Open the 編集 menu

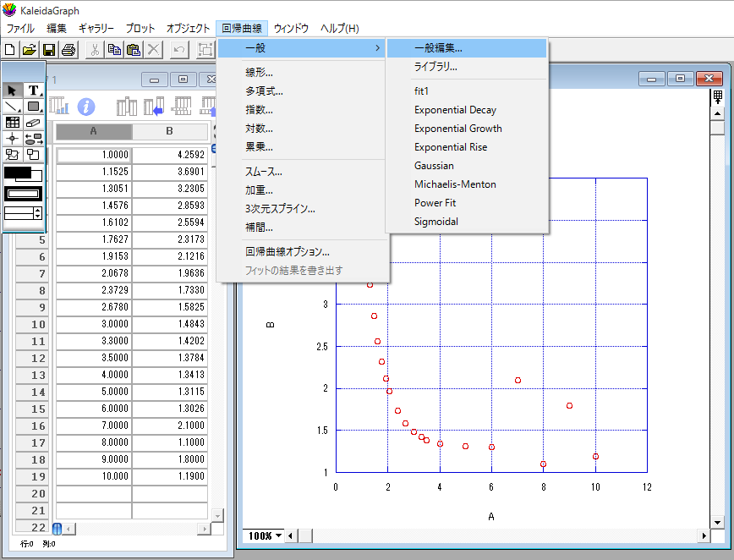point(57,29)
